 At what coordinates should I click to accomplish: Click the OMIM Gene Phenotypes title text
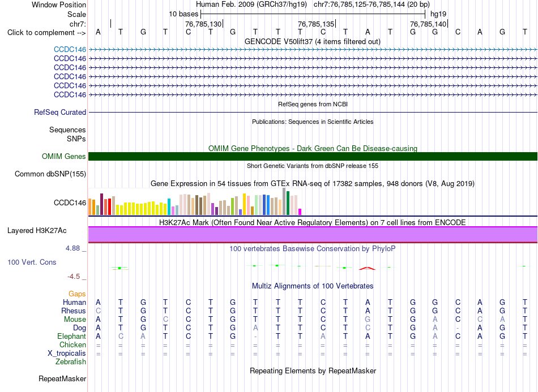[x=313, y=148]
